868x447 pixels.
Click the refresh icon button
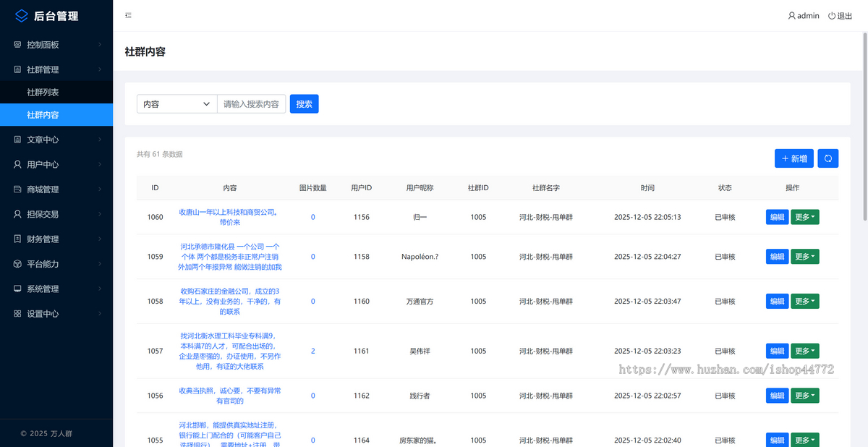tap(828, 158)
